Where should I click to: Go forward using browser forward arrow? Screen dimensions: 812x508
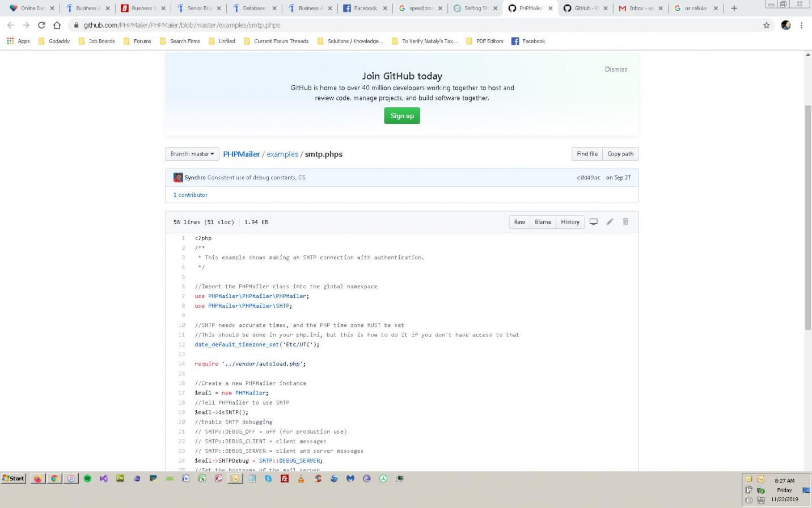click(26, 25)
